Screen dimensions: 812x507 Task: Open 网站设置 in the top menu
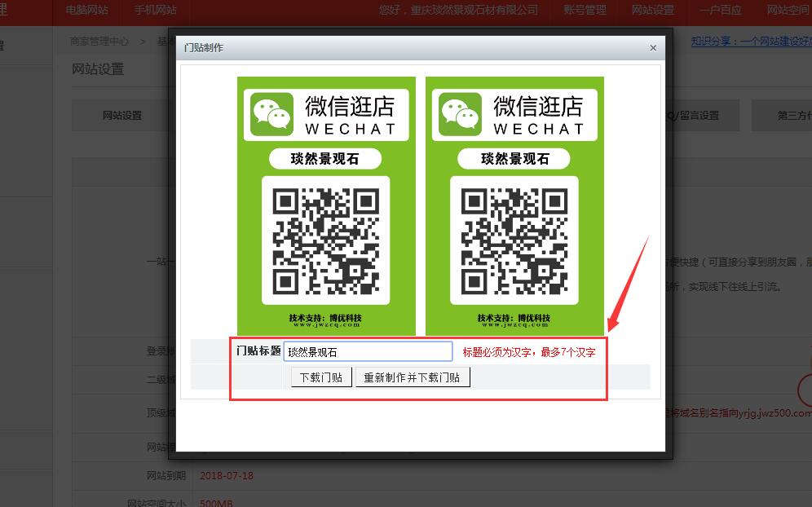tap(653, 10)
